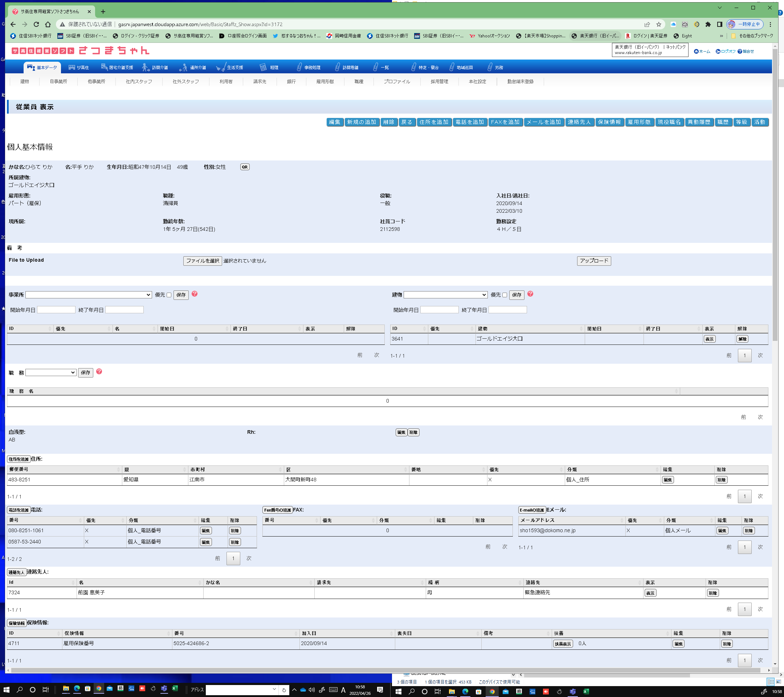The height and width of the screenshot is (697, 784).
Task: Click red help icon beside 事業所 save
Action: click(x=195, y=294)
